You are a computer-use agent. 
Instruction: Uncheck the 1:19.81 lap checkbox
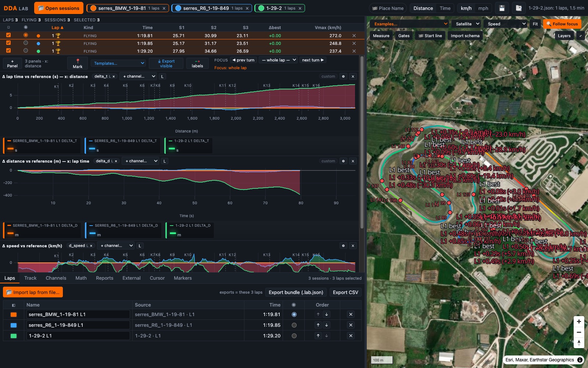coord(8,35)
